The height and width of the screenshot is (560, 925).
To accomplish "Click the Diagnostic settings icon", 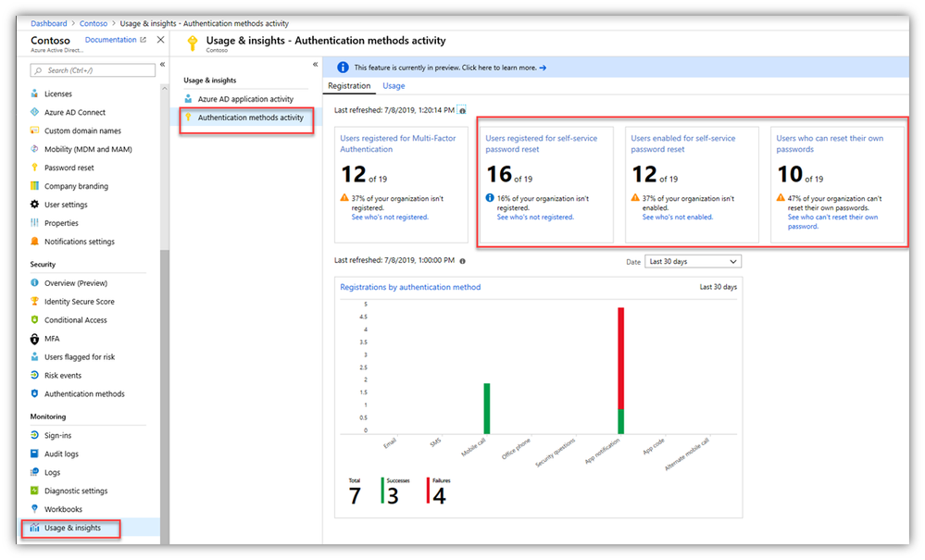I will tap(34, 491).
